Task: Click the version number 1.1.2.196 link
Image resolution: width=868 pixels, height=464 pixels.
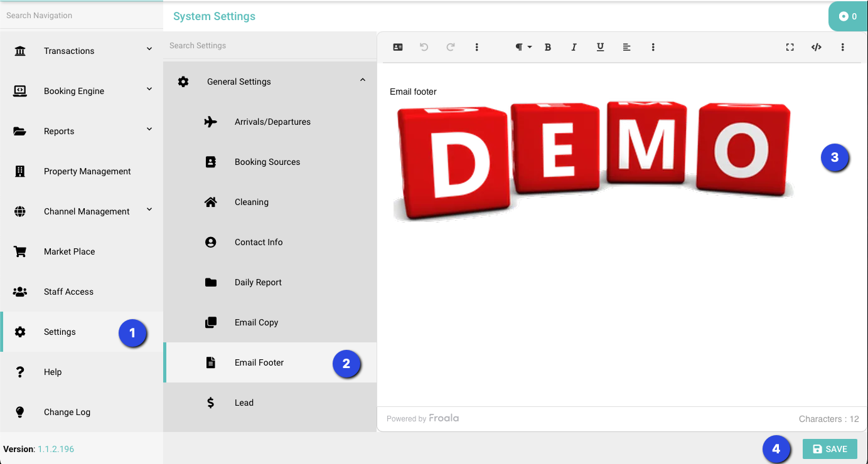Action: pos(56,449)
